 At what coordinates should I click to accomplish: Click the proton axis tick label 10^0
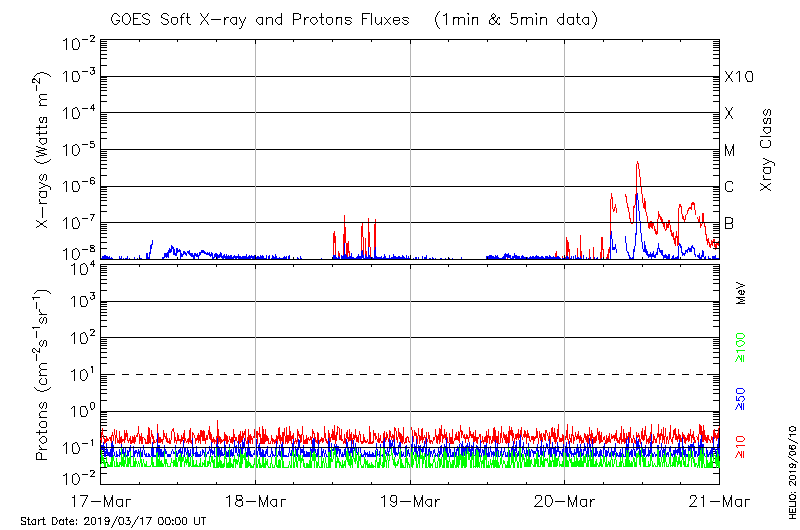(82, 411)
